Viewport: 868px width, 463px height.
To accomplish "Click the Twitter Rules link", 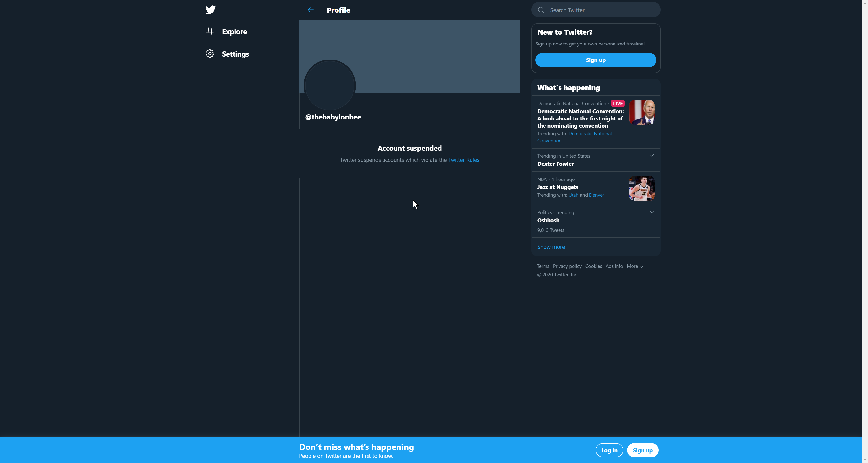I will click(x=463, y=160).
